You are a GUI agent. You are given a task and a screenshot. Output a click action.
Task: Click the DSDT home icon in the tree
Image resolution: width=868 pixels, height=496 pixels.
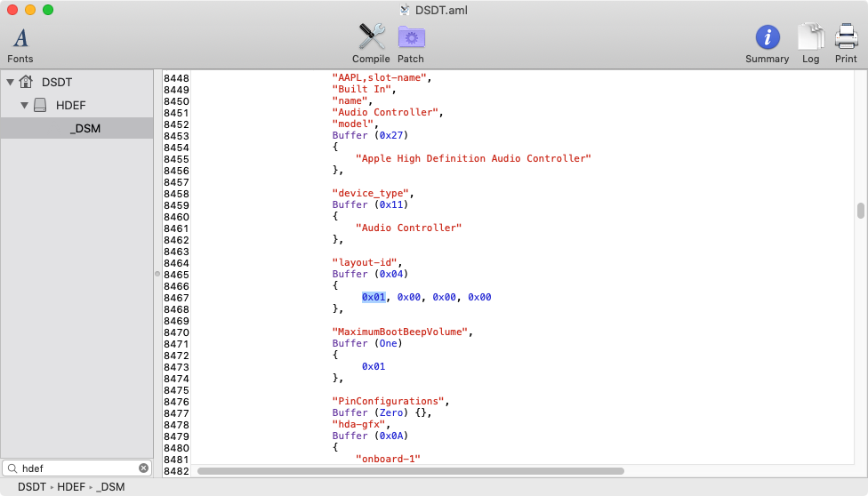click(x=26, y=82)
